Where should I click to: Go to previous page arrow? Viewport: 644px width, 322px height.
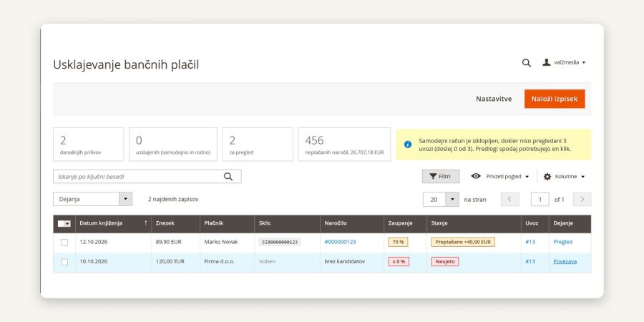[509, 199]
